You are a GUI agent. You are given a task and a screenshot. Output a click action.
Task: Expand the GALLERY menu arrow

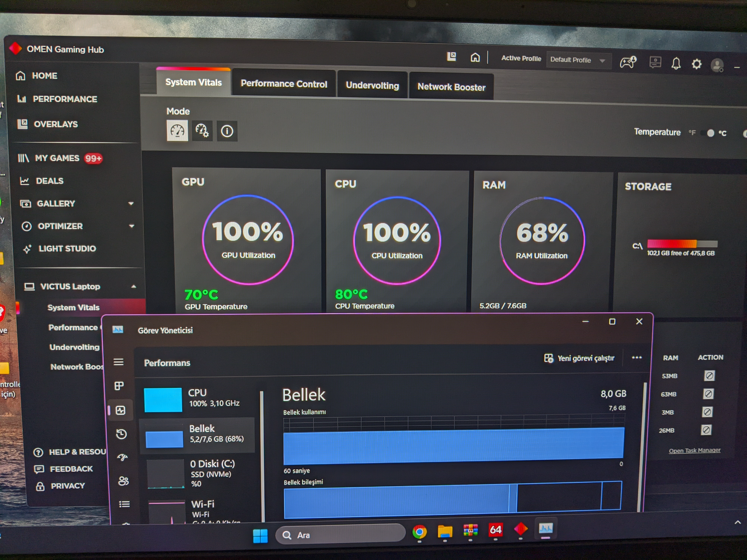click(131, 204)
